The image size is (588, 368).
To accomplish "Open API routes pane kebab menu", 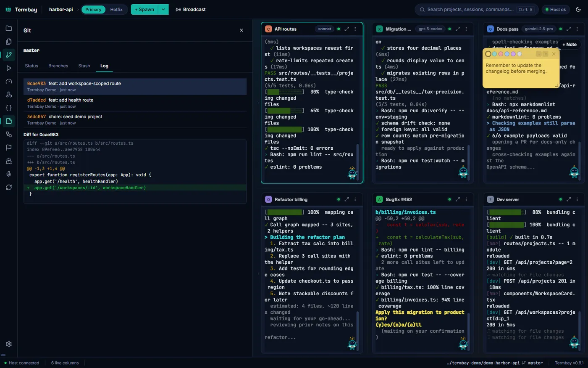I will 355,29.
